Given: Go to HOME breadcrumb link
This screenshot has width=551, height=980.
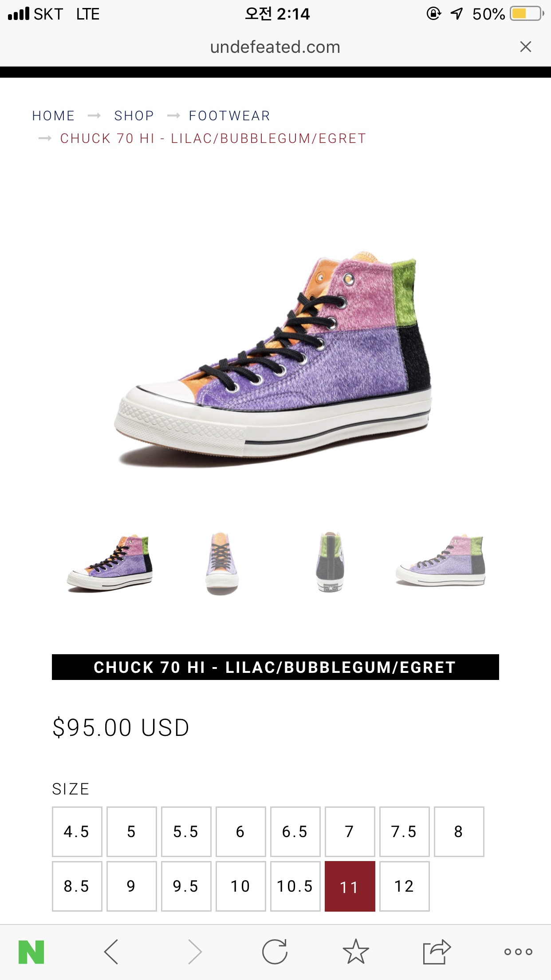Looking at the screenshot, I should click(x=53, y=116).
